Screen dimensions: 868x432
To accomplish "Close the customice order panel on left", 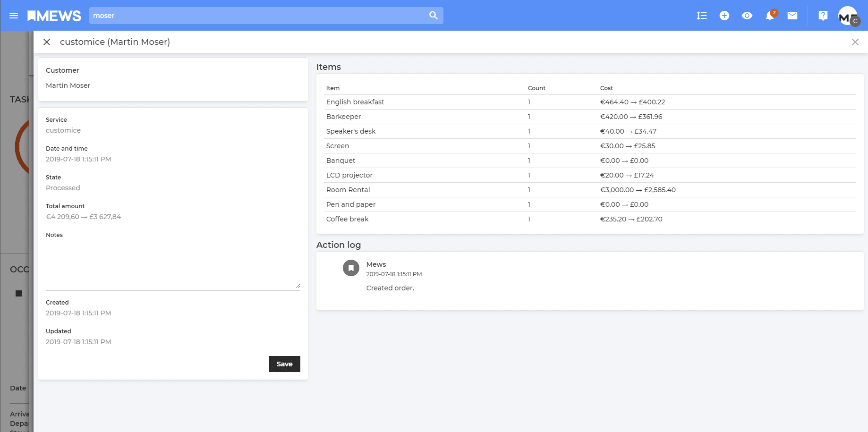I will [47, 42].
